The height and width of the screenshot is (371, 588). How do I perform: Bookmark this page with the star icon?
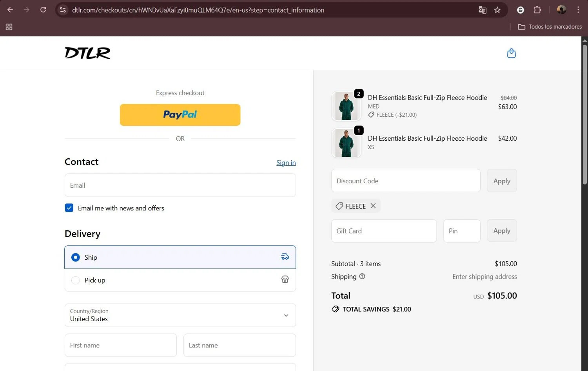coord(497,10)
